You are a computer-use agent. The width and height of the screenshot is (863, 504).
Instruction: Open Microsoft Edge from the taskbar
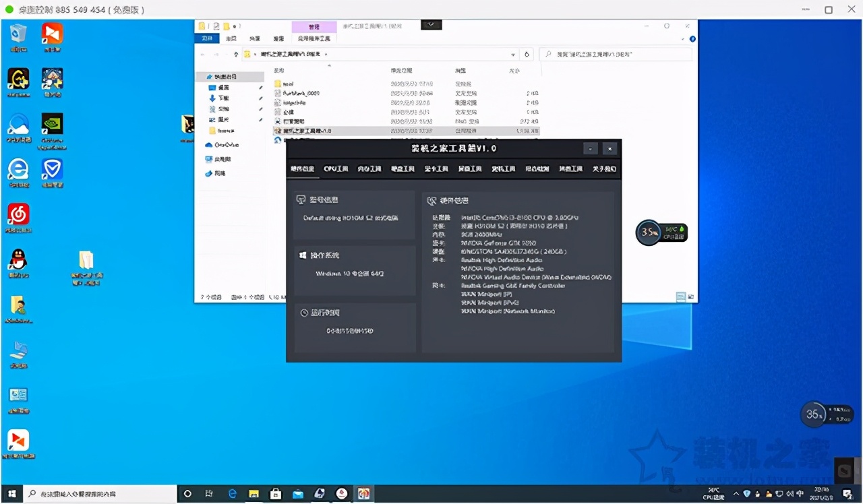(232, 494)
